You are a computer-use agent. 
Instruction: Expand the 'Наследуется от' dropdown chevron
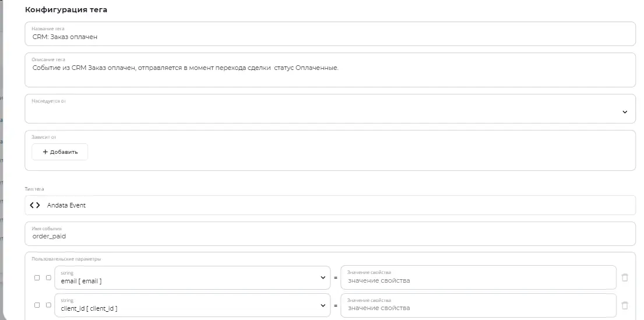click(625, 112)
